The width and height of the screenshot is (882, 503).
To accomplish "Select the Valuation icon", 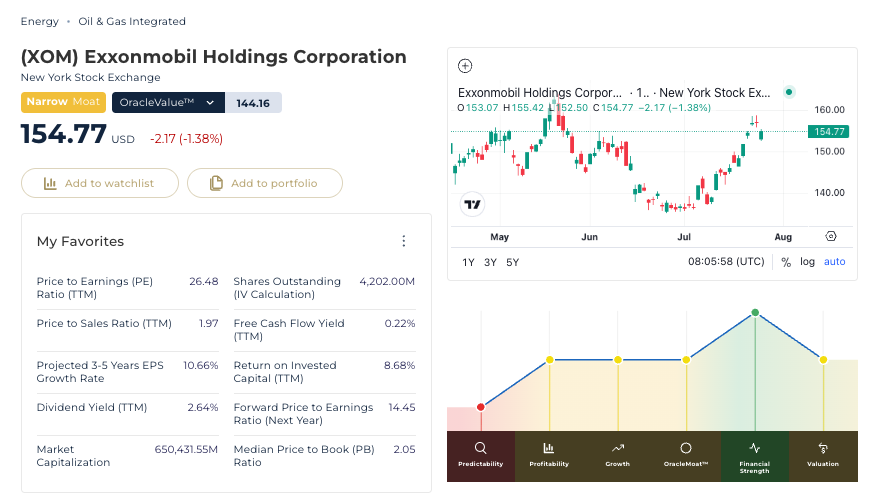I will point(823,448).
